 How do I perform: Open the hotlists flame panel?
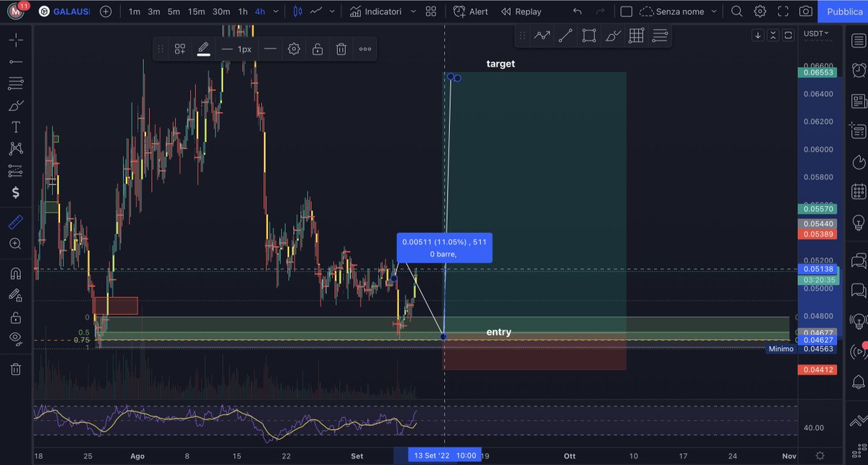[859, 161]
